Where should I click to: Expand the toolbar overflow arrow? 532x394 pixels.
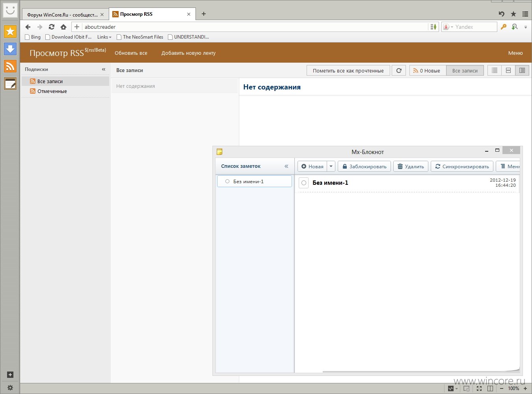coord(526,27)
